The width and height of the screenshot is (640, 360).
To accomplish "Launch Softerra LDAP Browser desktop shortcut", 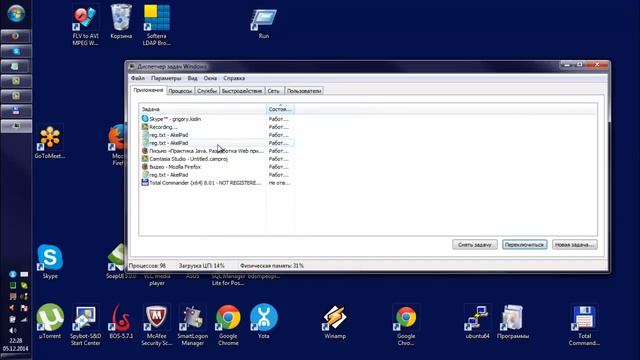I will [x=156, y=24].
